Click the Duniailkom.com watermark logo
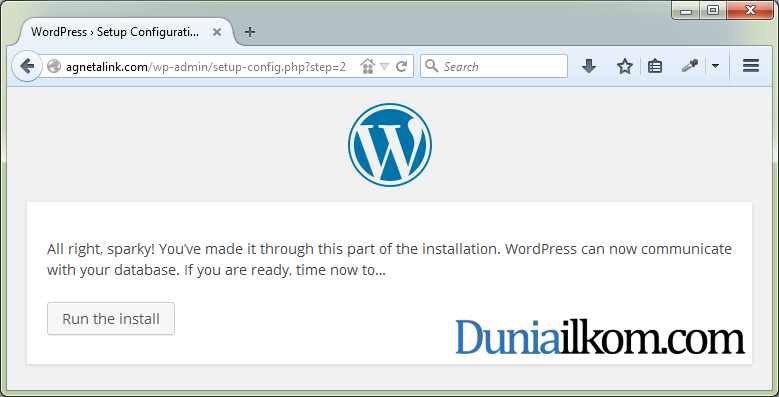Screen dimensions: 779x397 click(x=600, y=337)
